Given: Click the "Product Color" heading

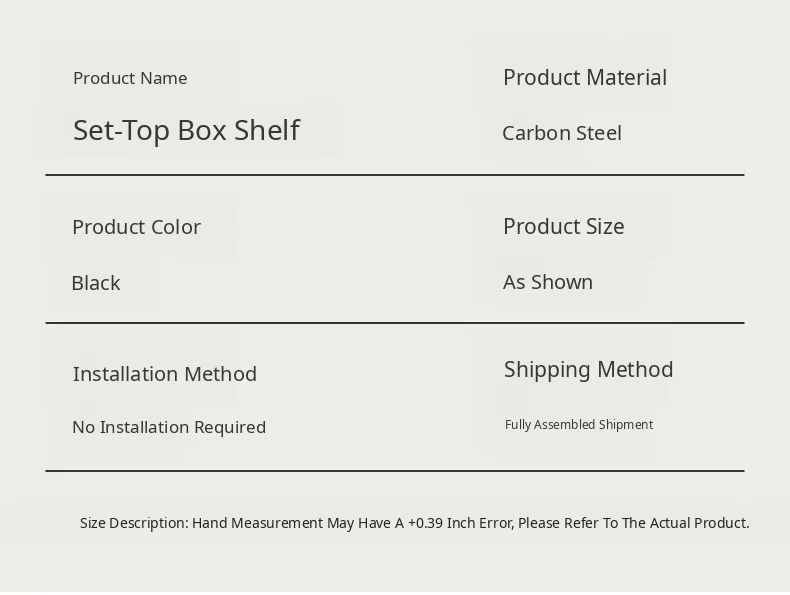Looking at the screenshot, I should click(136, 227).
